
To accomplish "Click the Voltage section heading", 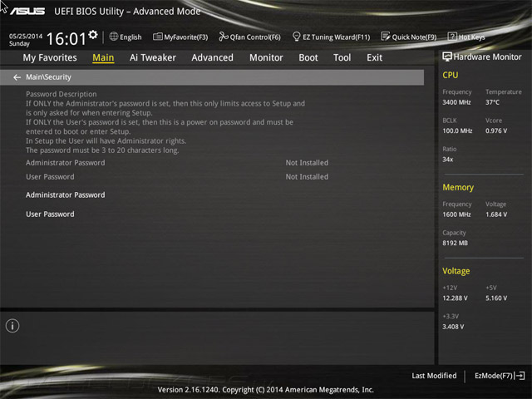I will point(456,271).
